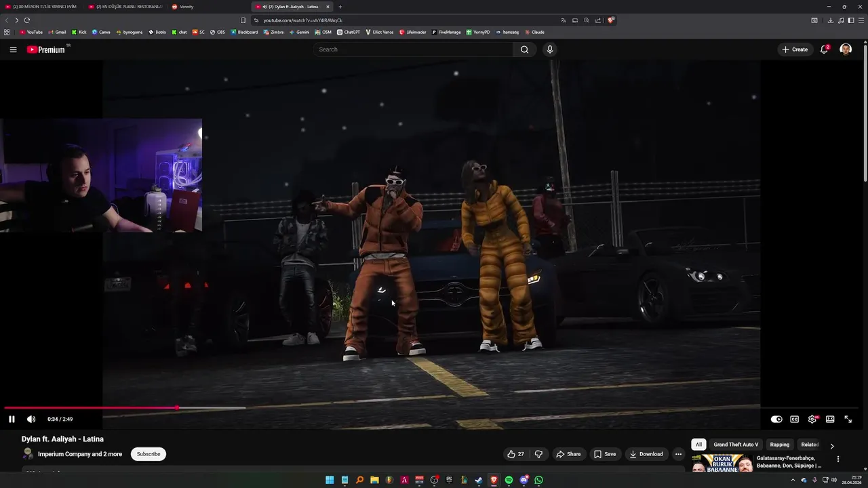Translate this page icon in address bar
868x488 pixels.
564,20
